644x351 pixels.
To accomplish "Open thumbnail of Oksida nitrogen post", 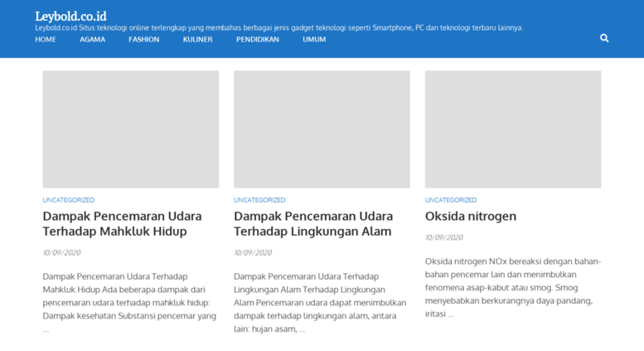I will tap(513, 129).
